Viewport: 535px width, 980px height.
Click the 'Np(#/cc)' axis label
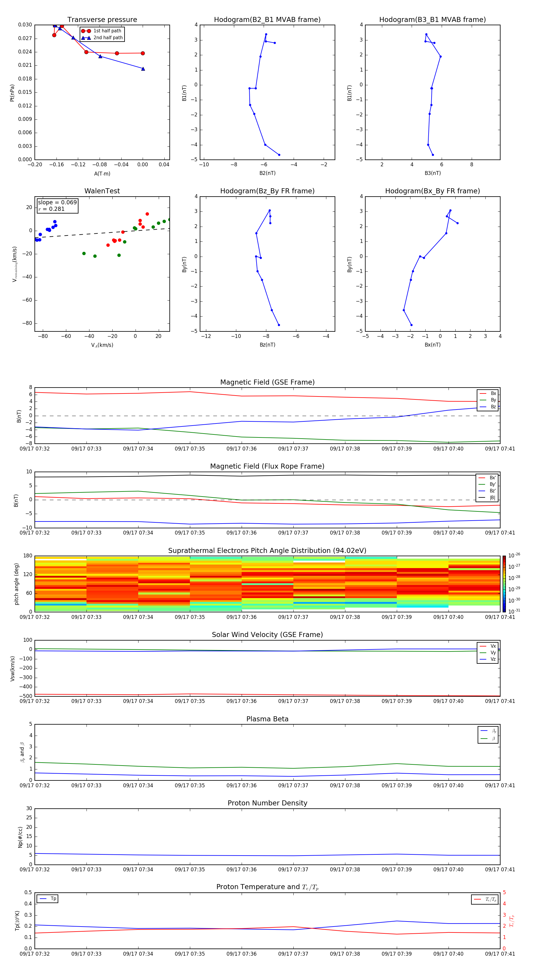tap(20, 837)
